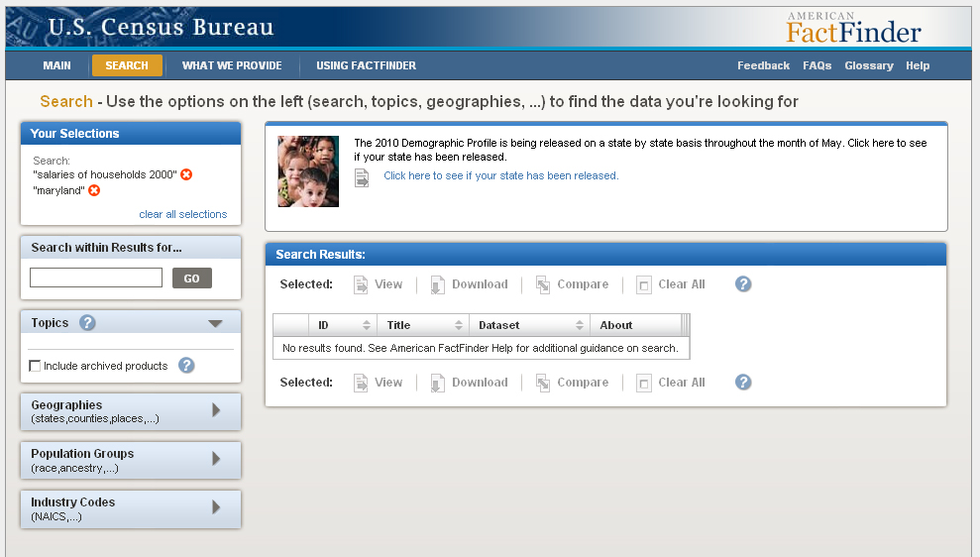980x557 pixels.
Task: Click clear all selections link
Action: 183,214
